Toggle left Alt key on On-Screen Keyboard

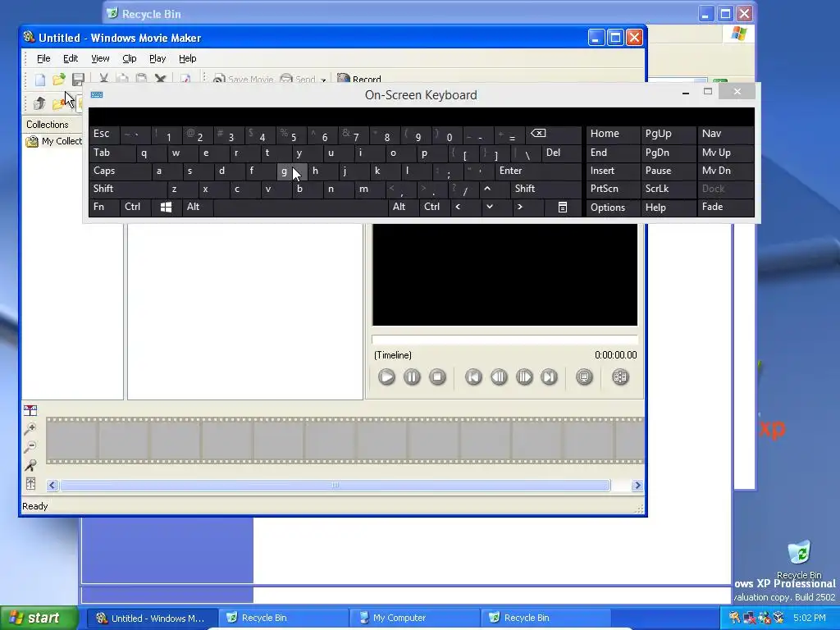(197, 207)
